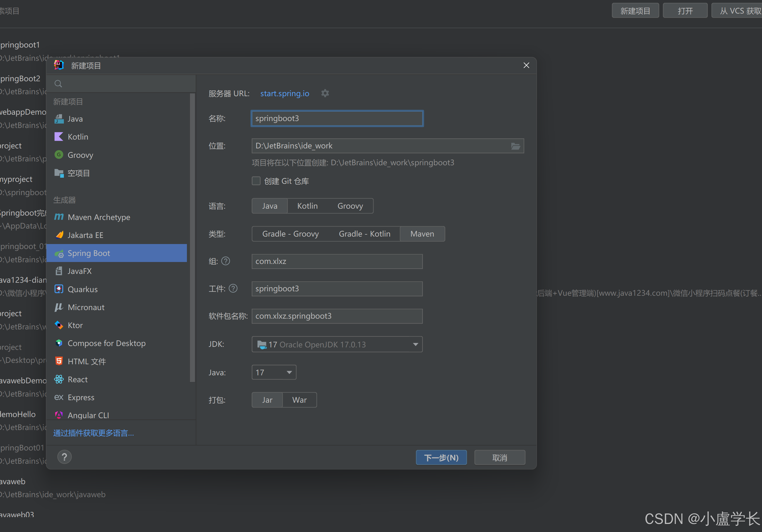This screenshot has width=762, height=532.
Task: Choose Gradle - Groovy build type
Action: click(x=290, y=234)
